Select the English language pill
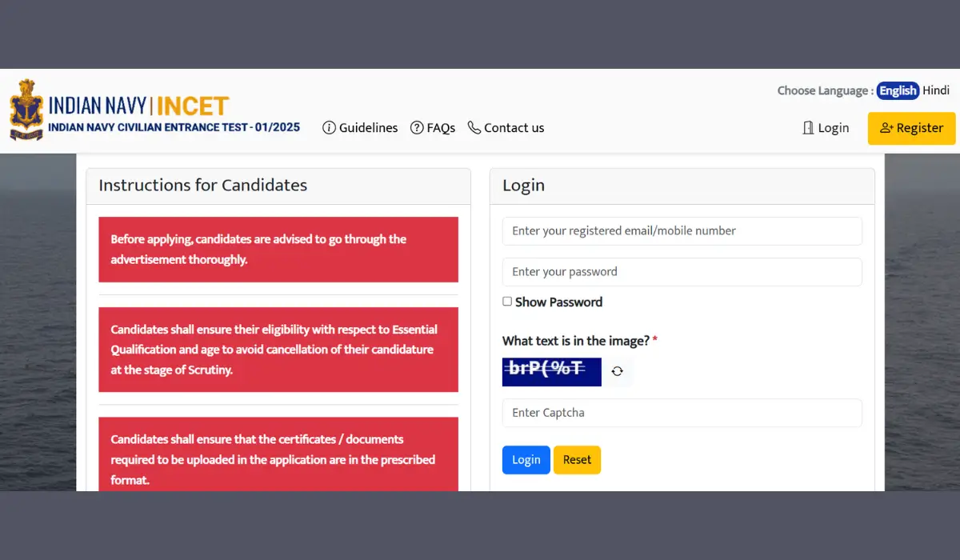Image resolution: width=960 pixels, height=560 pixels. coord(898,90)
